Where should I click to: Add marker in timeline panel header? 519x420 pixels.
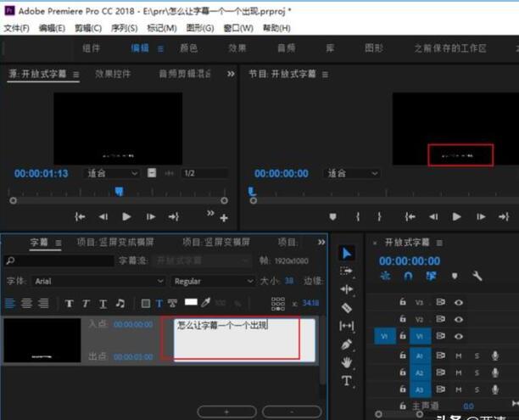pyautogui.click(x=455, y=276)
